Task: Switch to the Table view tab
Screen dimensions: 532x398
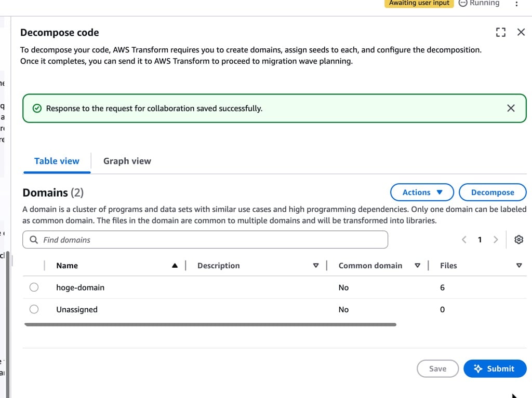Action: [x=57, y=161]
